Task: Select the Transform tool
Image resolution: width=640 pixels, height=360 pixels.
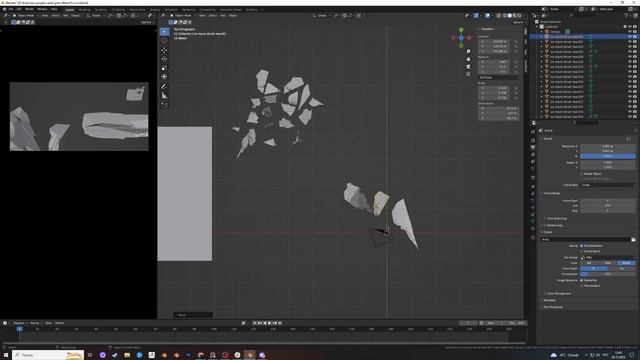Action: (164, 77)
